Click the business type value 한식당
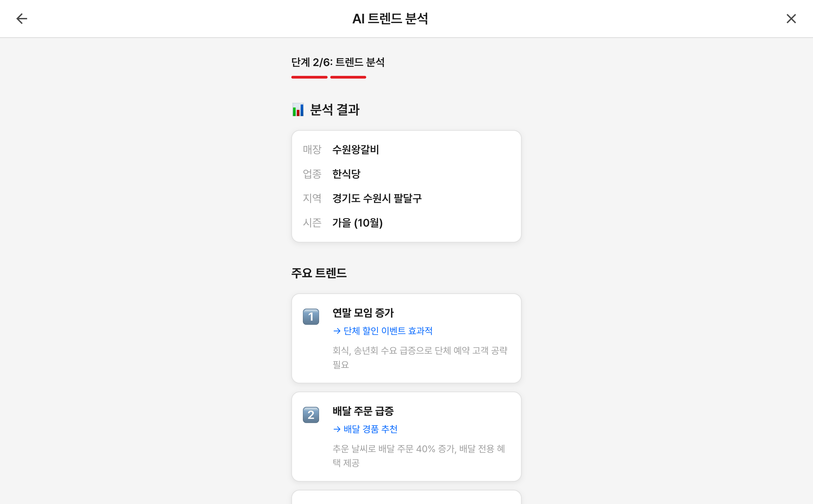This screenshot has height=504, width=813. point(346,174)
